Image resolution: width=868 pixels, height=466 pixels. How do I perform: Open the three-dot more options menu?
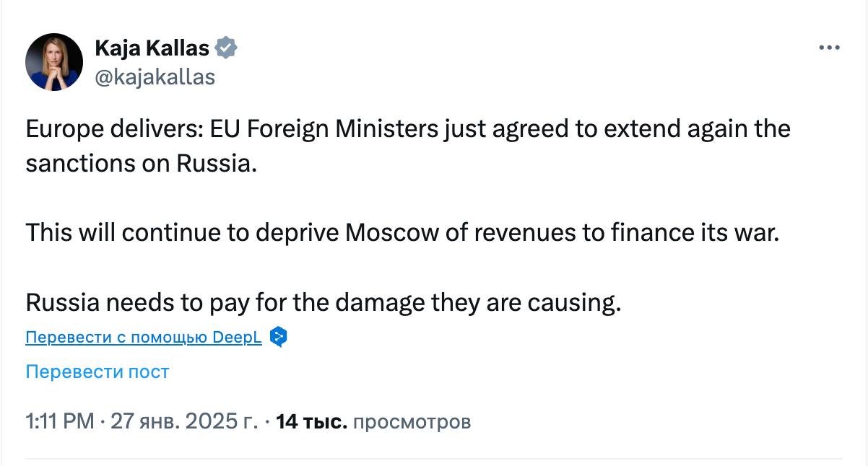coord(829,48)
